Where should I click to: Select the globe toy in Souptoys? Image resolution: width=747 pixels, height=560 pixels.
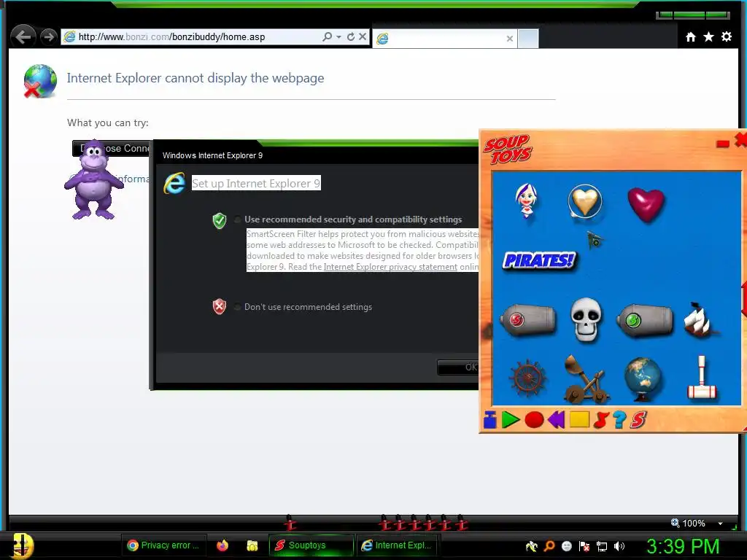point(643,379)
